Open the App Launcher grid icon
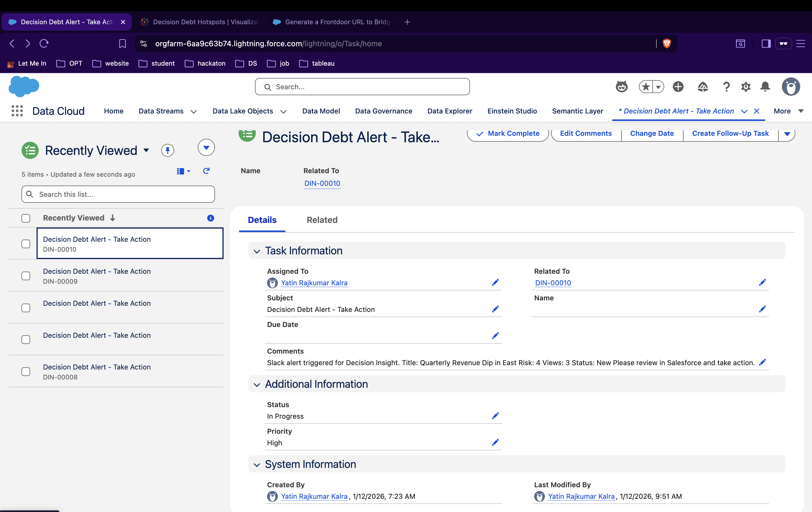This screenshot has height=512, width=812. (x=17, y=111)
